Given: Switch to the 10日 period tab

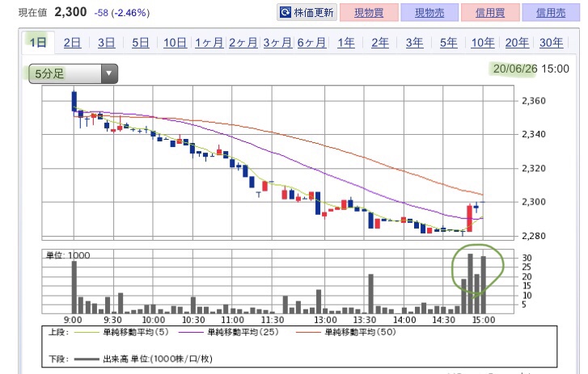Looking at the screenshot, I should tap(175, 43).
